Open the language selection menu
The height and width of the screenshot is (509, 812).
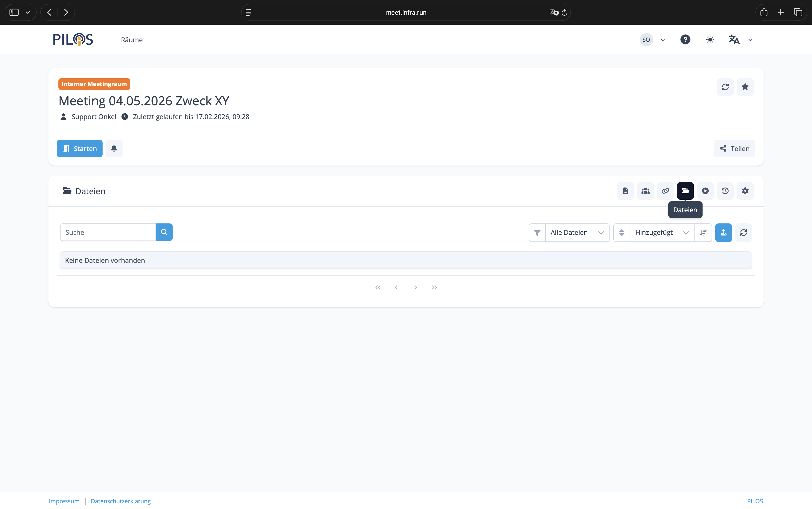[740, 40]
